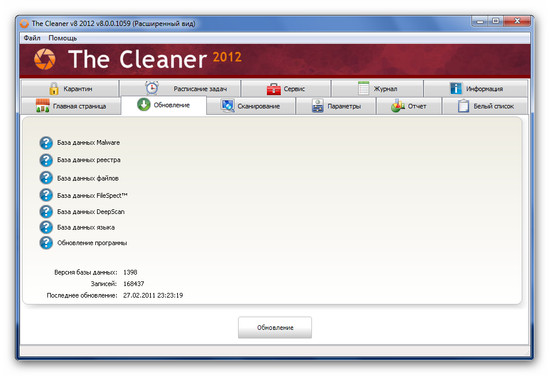This screenshot has height=376, width=550.
Task: Click The Cleaner orange logo in banner
Action: [45, 59]
